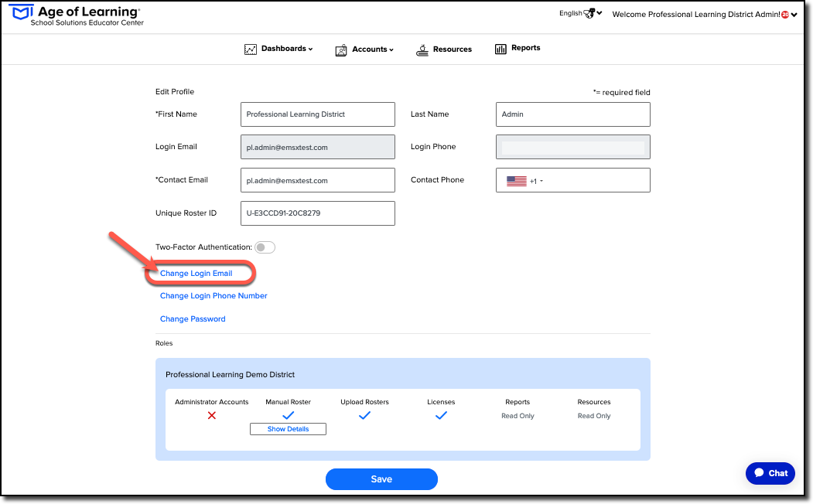The image size is (813, 504).
Task: Click the 'Welcome Professional Learning District Admin!' text
Action: point(696,15)
